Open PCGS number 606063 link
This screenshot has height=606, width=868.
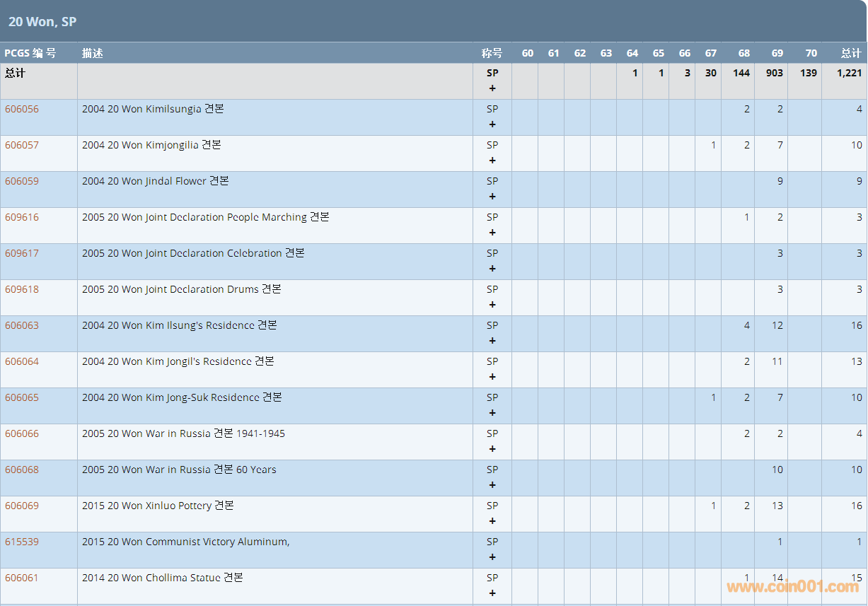22,325
